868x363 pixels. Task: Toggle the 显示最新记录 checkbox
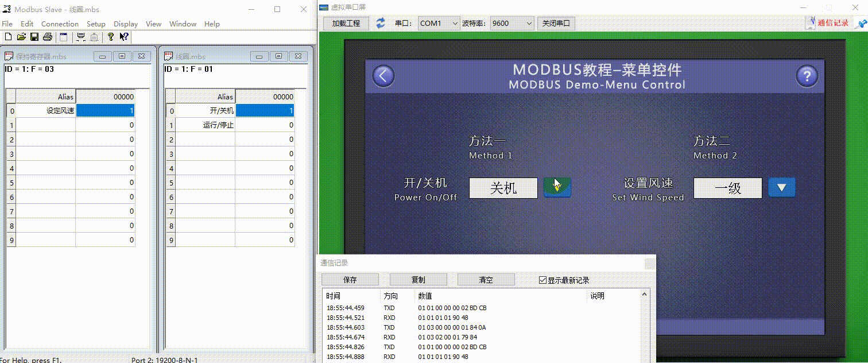click(542, 280)
